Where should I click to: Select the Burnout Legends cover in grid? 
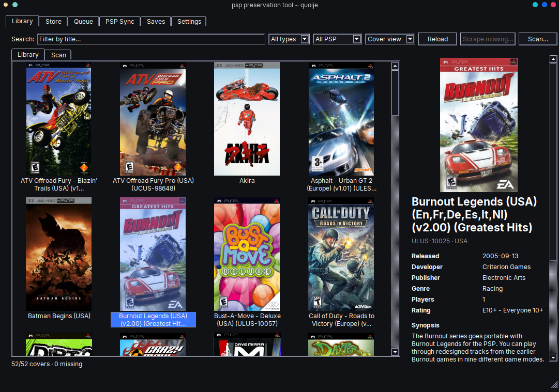(153, 254)
